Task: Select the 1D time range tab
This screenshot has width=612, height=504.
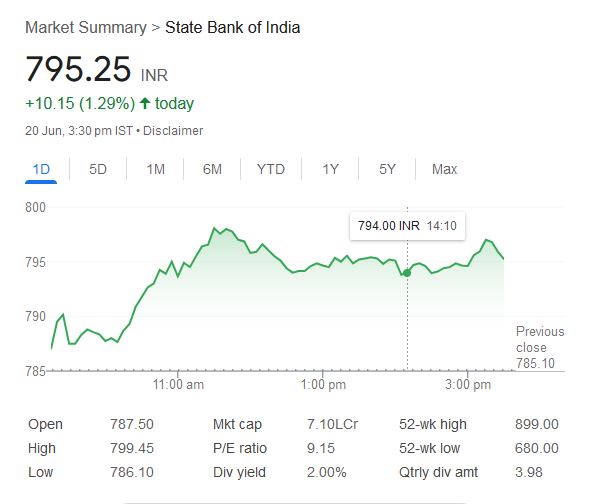Action: tap(41, 169)
